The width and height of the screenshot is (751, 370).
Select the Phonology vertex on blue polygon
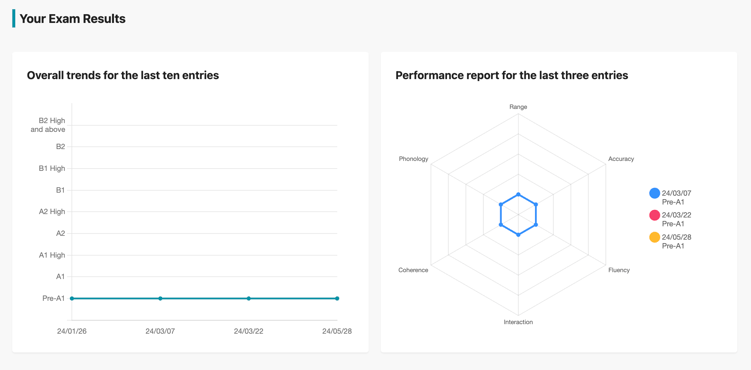(x=501, y=204)
